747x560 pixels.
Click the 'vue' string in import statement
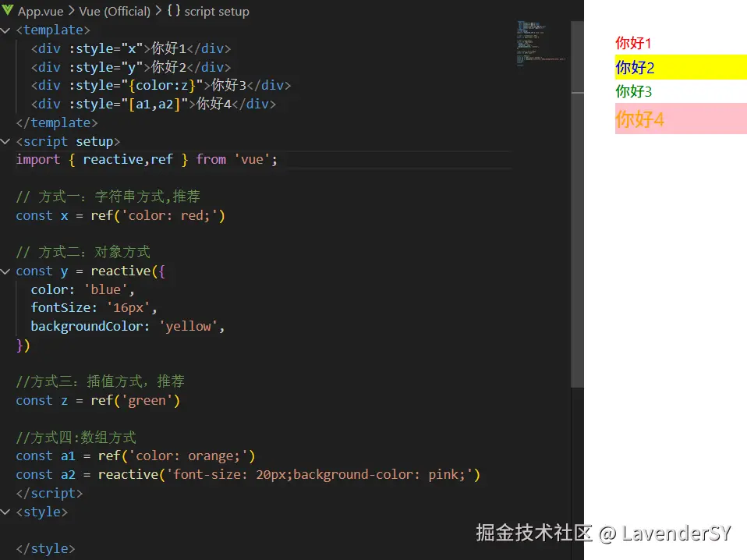tap(252, 160)
